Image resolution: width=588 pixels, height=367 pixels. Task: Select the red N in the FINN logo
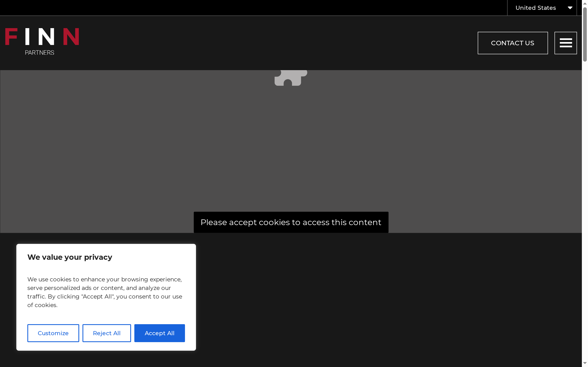(72, 36)
